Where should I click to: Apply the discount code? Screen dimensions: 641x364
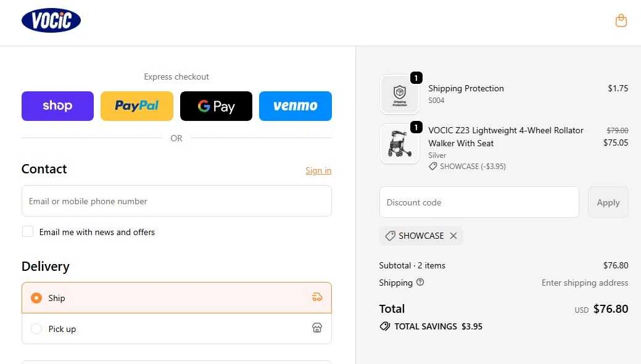(608, 202)
